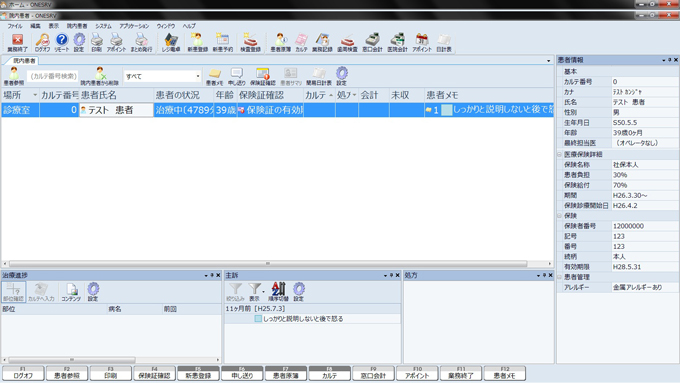Open the 編集 menu
Viewport: 680px width, 383px height.
(x=35, y=26)
